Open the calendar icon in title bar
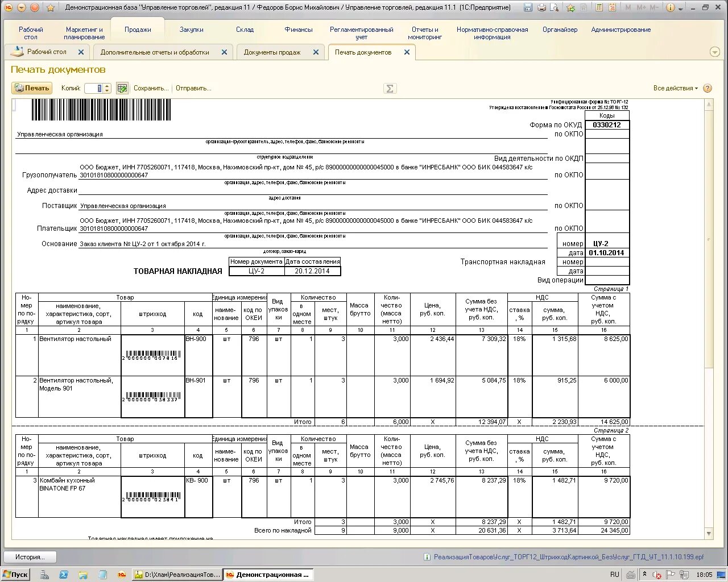This screenshot has height=582, width=728. coord(613,7)
